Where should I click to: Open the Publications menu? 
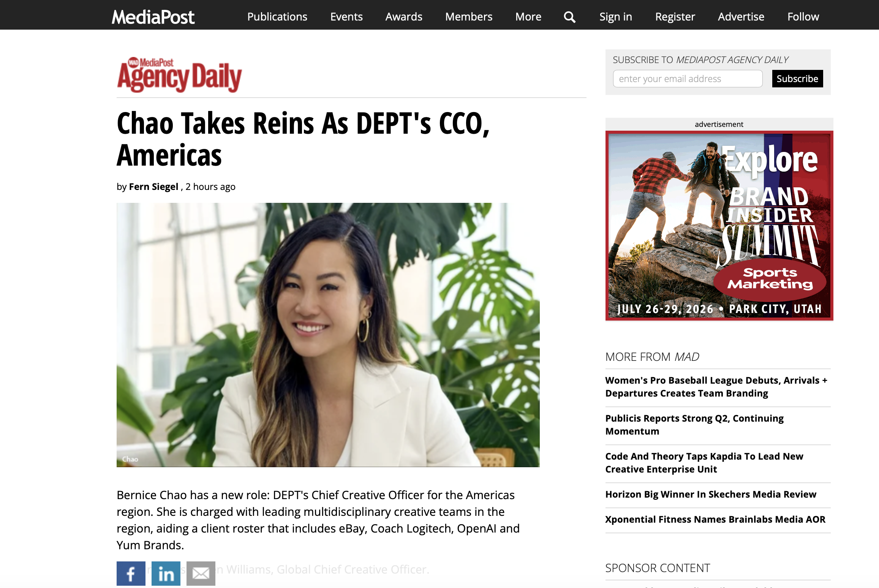(277, 17)
